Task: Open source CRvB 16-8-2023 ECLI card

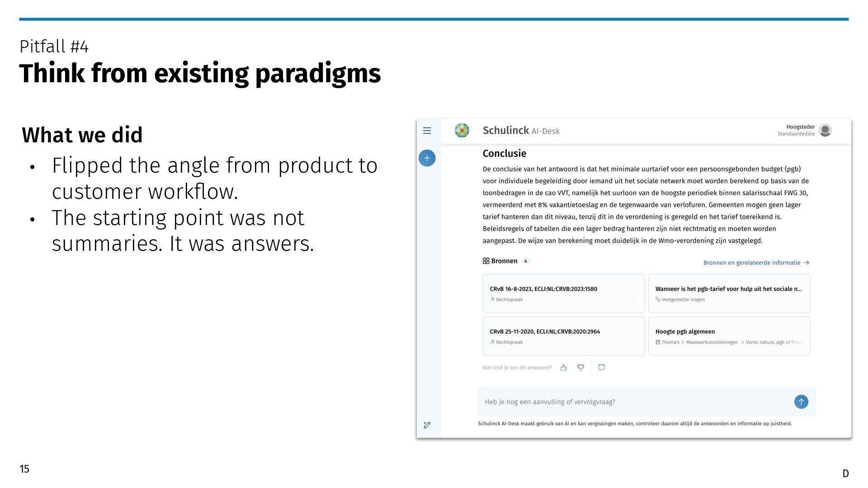Action: [563, 293]
